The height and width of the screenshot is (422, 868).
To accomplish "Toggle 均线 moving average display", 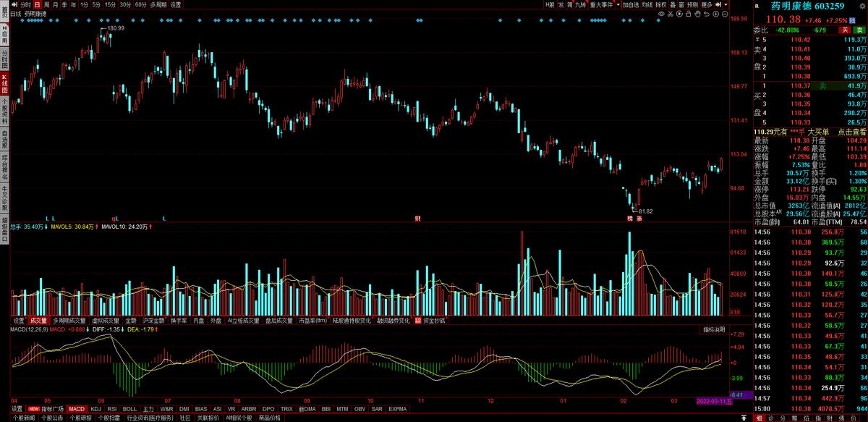I will 647,4.
